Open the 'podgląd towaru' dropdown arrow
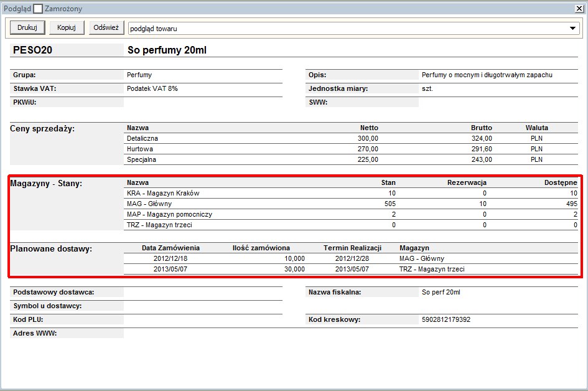Screen dimensions: 588x391 pos(572,28)
